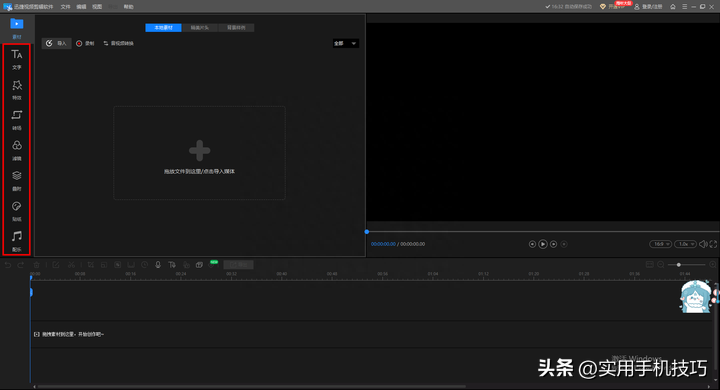The width and height of the screenshot is (720, 390).
Task: Click the 开通VIP diamond button
Action: pos(612,6)
